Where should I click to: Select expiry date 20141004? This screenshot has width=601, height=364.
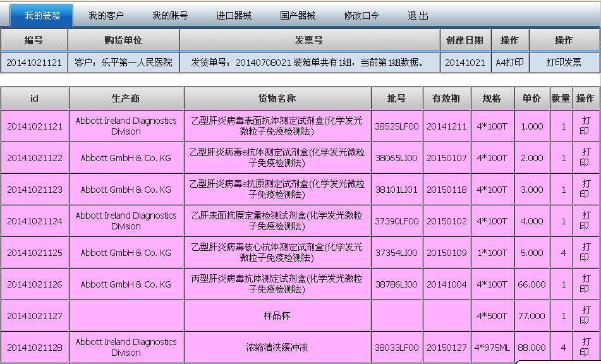click(447, 284)
